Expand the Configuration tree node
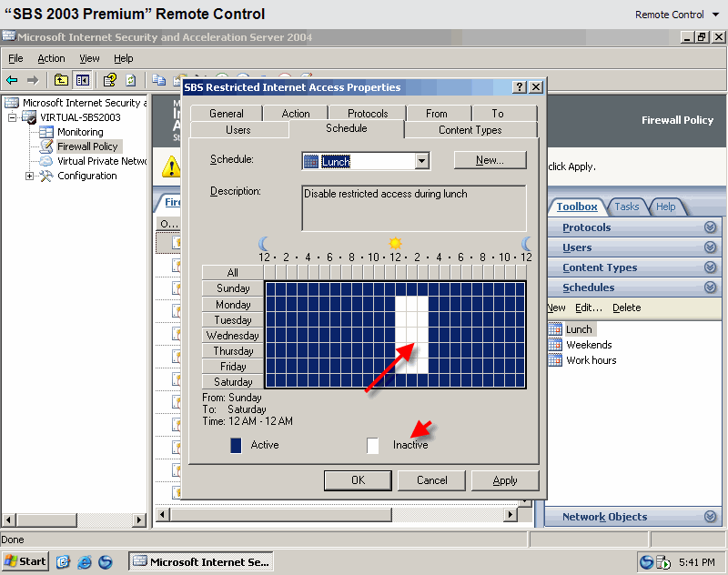The height and width of the screenshot is (575, 728). click(x=29, y=176)
